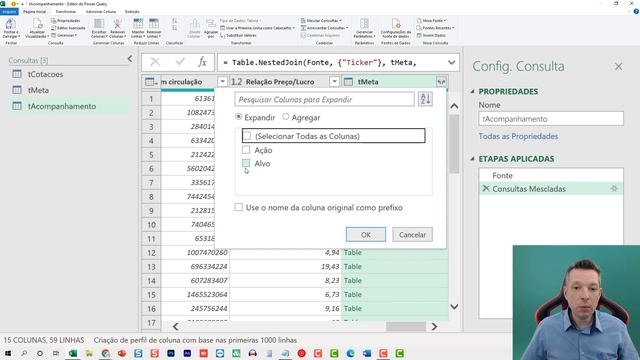
Task: Open Todas as Propriedades link
Action: 518,136
